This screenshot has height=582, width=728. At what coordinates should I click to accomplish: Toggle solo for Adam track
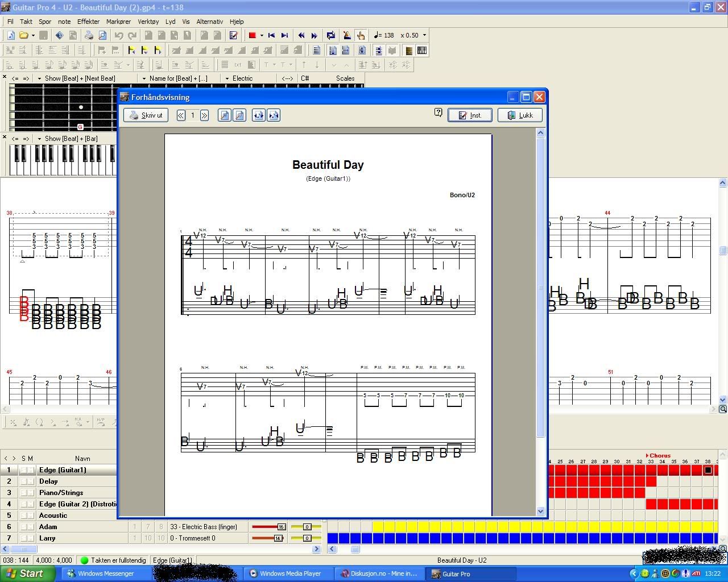coord(24,527)
